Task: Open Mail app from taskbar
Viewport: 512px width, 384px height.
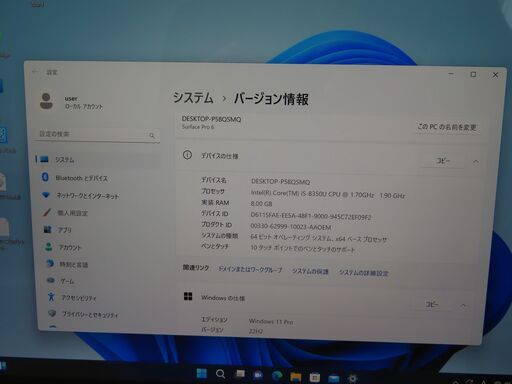Action: pos(333,378)
